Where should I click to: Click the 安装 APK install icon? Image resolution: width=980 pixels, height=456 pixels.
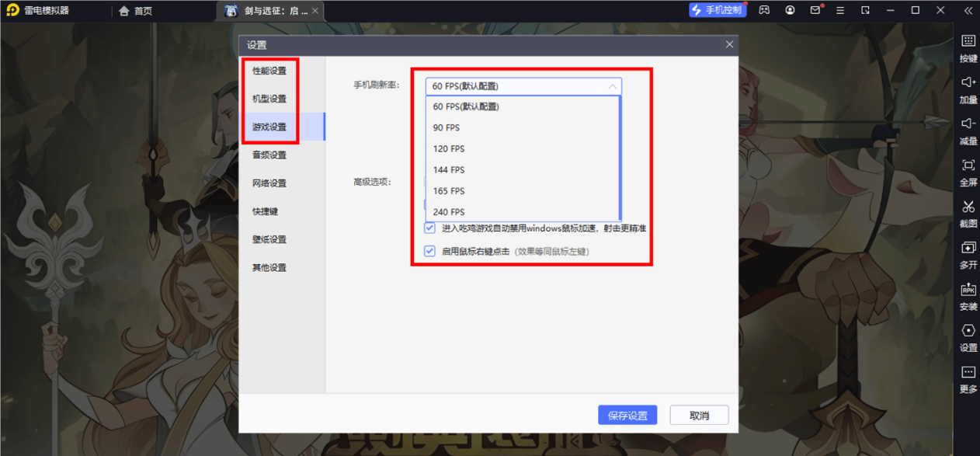click(x=968, y=289)
